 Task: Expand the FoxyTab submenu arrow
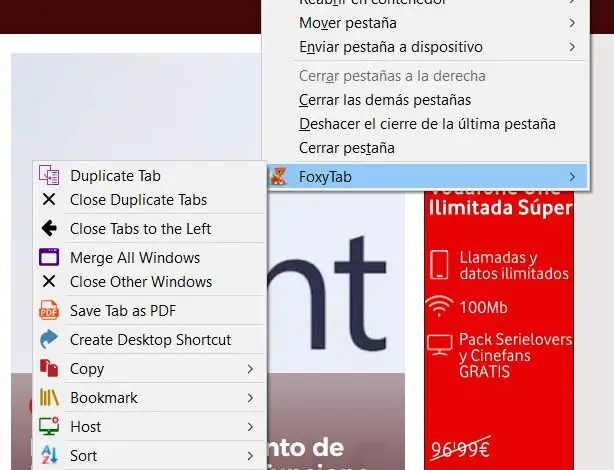[572, 177]
